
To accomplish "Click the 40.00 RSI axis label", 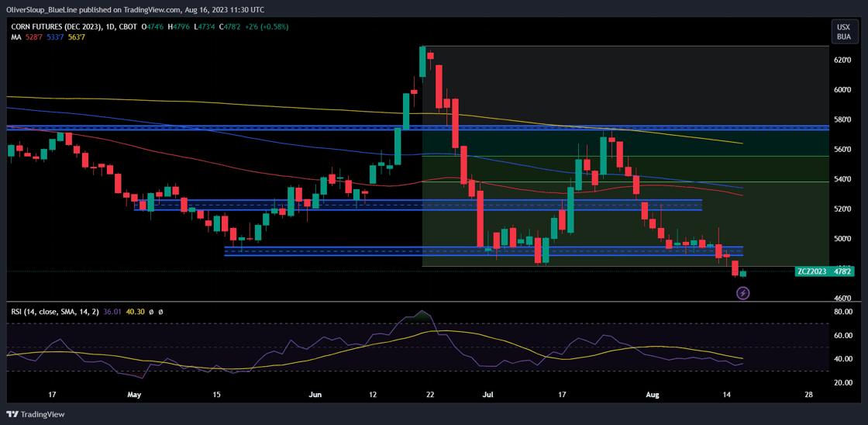I will coord(842,359).
